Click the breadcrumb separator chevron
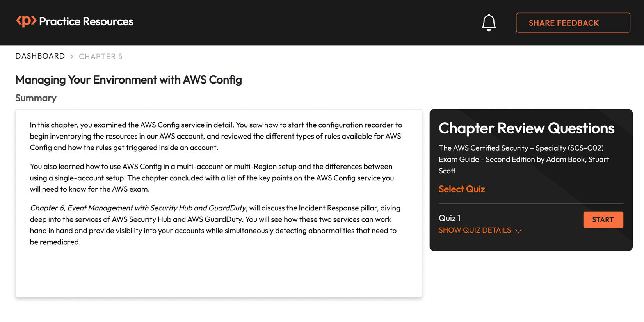 (x=72, y=57)
